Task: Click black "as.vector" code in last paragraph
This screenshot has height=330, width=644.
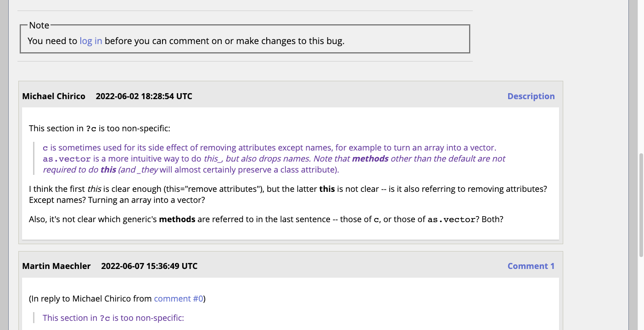Action: pyautogui.click(x=451, y=220)
